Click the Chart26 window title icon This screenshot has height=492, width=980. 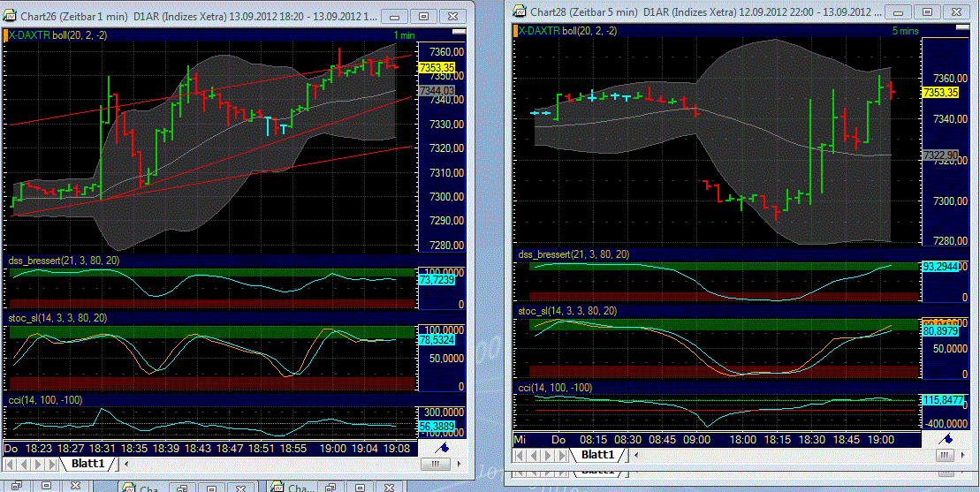[10, 16]
